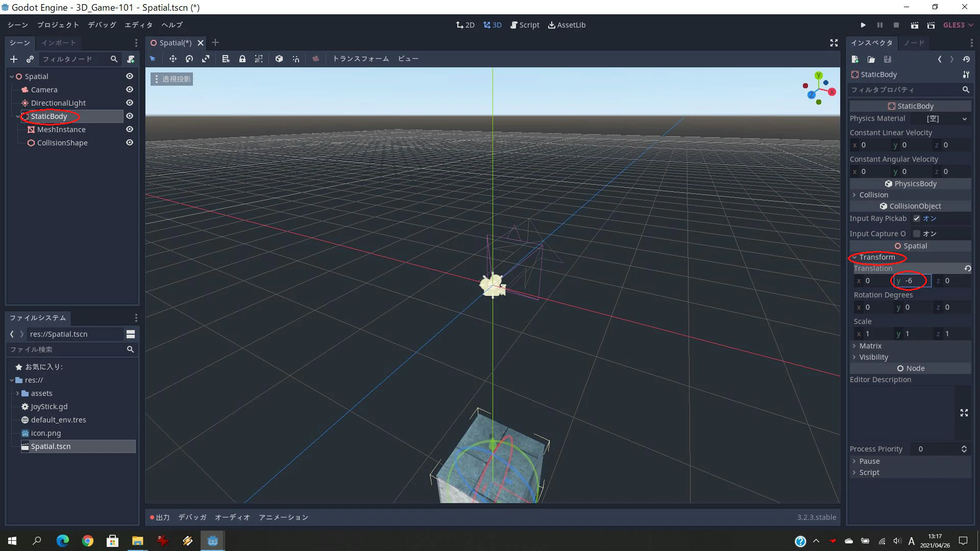980x551 pixels.
Task: Open inspector history icon
Action: 966,59
